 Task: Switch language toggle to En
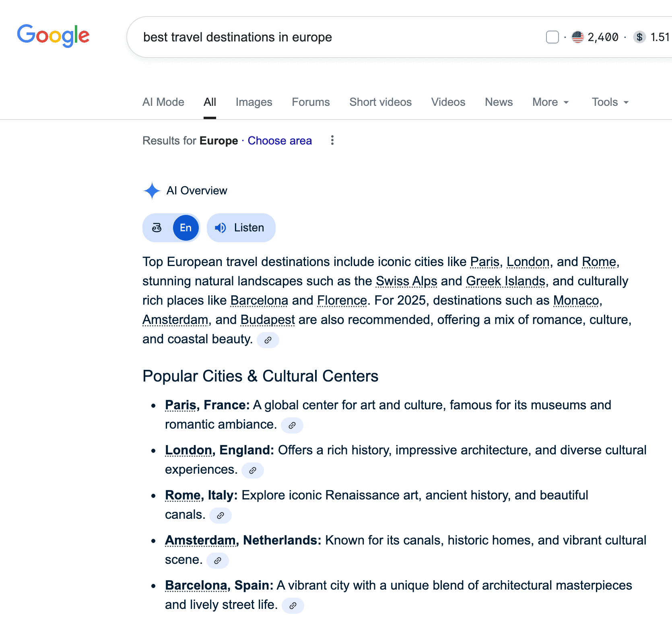[x=186, y=228]
